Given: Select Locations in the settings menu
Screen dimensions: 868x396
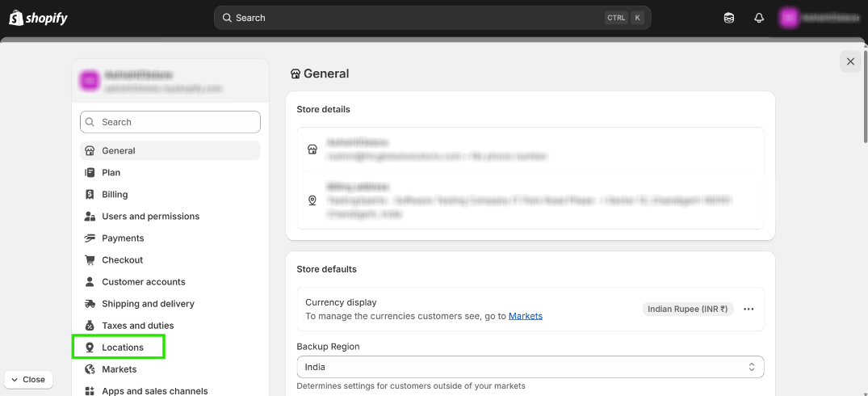Looking at the screenshot, I should tap(122, 348).
